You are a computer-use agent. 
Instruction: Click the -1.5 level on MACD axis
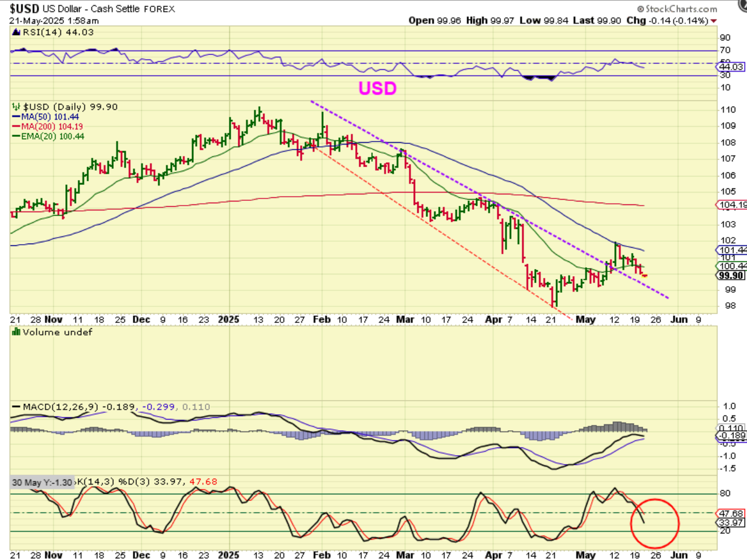click(x=727, y=468)
